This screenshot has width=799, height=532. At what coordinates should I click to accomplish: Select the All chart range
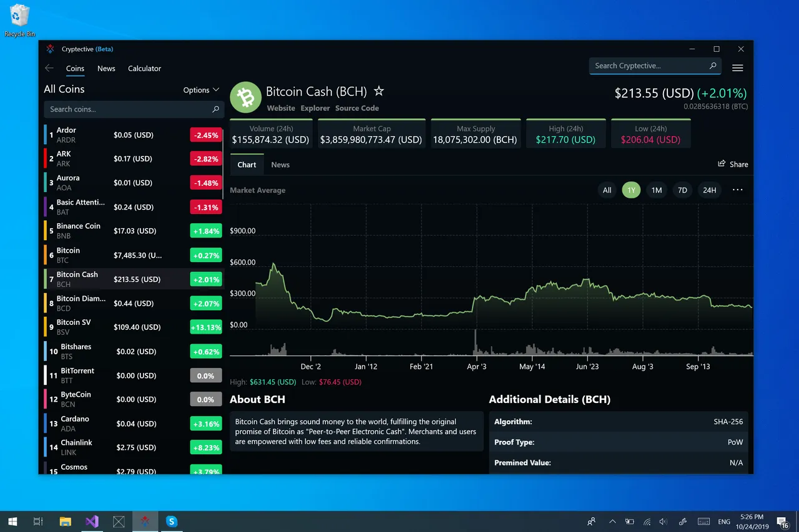tap(607, 190)
